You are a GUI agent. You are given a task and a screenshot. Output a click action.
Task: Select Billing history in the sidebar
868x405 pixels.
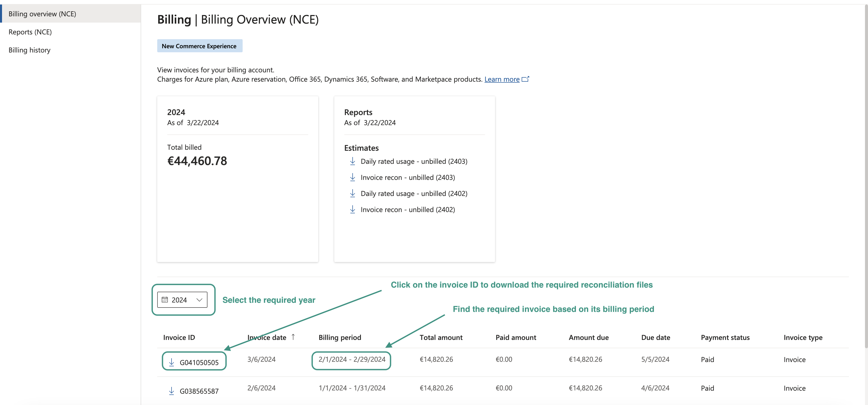29,50
